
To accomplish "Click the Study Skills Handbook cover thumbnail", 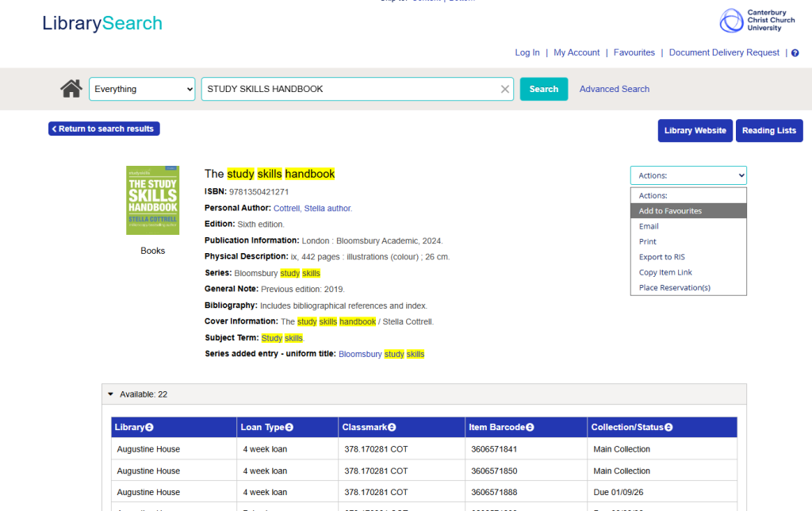I will coord(153,200).
